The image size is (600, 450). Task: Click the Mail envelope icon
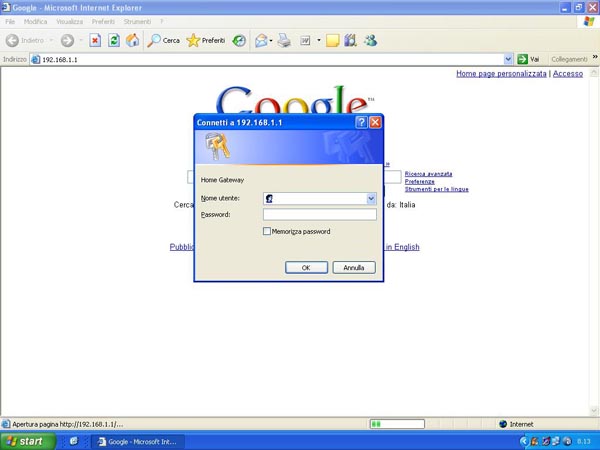(x=261, y=40)
